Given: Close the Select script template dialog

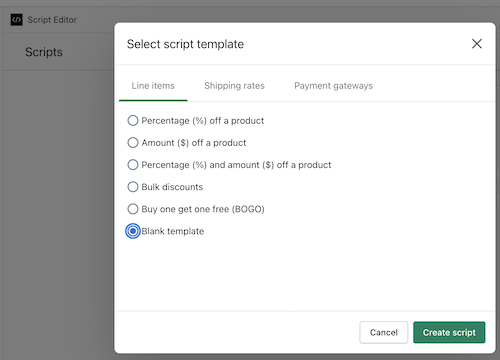Looking at the screenshot, I should point(477,44).
